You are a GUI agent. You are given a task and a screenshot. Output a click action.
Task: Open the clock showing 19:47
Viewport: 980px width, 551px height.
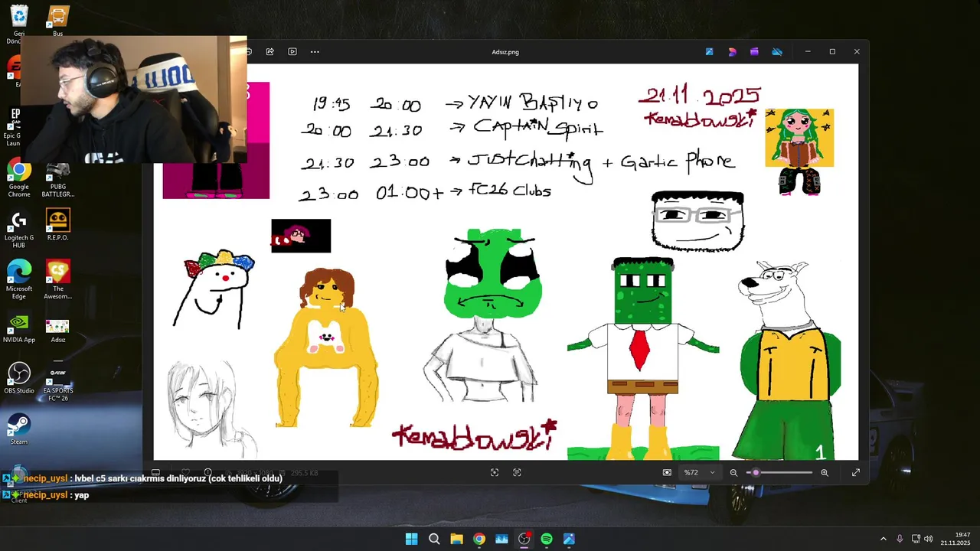point(955,539)
